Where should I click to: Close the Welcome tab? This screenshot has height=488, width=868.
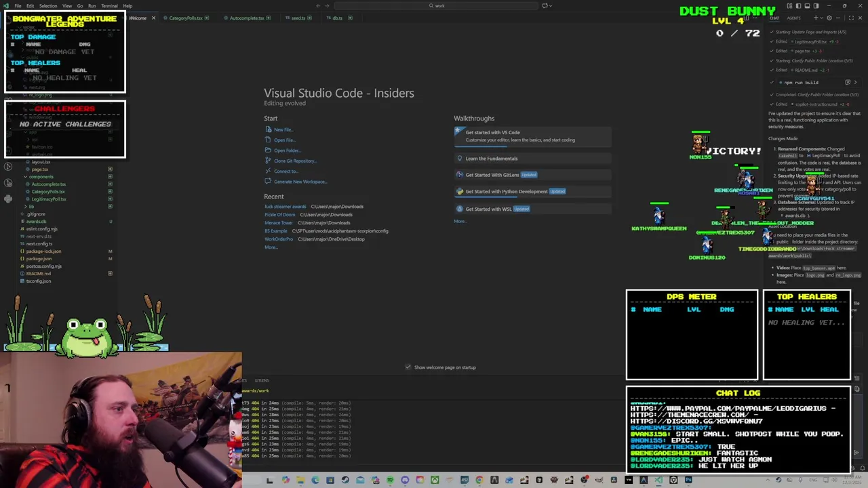[x=153, y=18]
